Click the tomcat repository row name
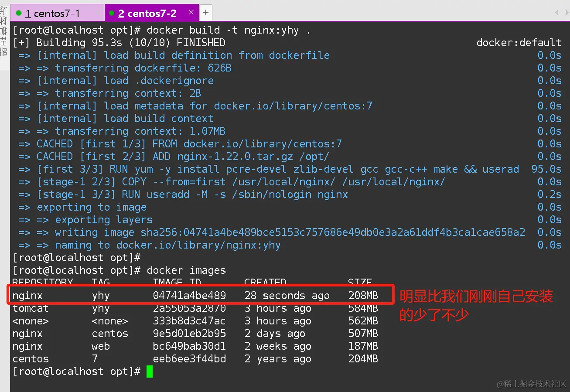 [x=31, y=308]
